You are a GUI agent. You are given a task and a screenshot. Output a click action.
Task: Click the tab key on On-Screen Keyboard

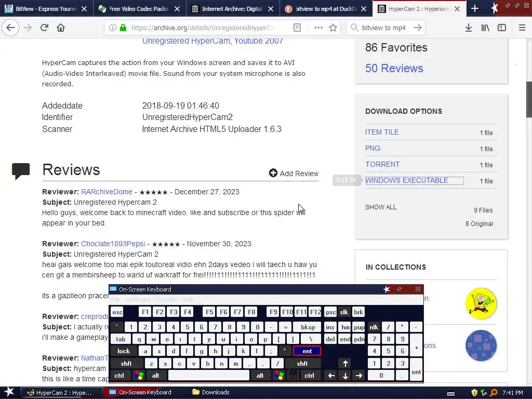[121, 339]
